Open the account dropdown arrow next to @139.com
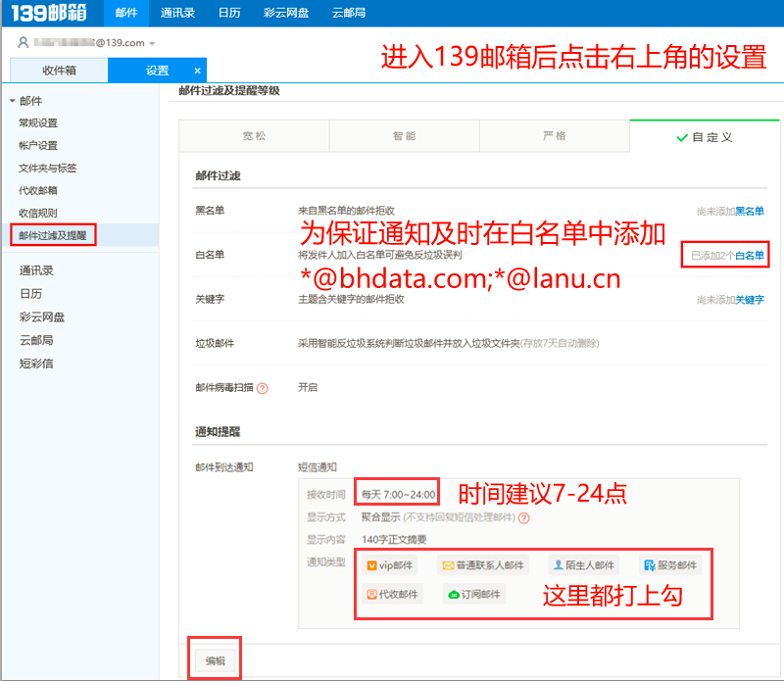784x681 pixels. [x=152, y=44]
